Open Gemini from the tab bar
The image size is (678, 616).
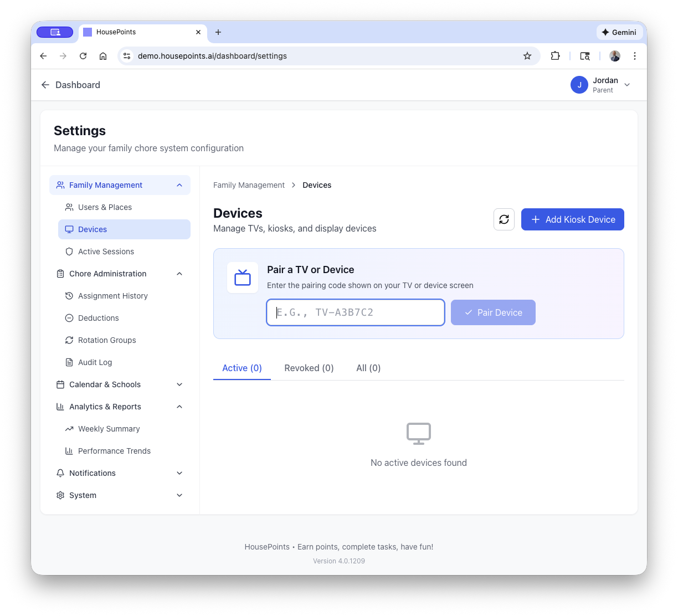point(619,32)
